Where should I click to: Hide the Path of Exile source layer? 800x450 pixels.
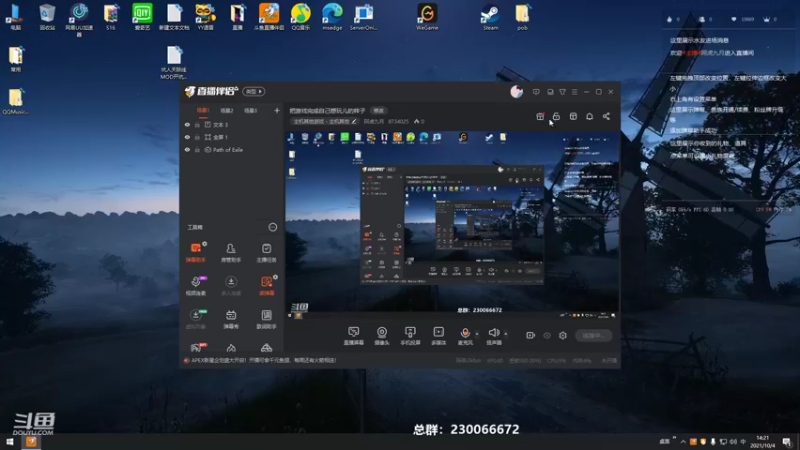pos(187,150)
